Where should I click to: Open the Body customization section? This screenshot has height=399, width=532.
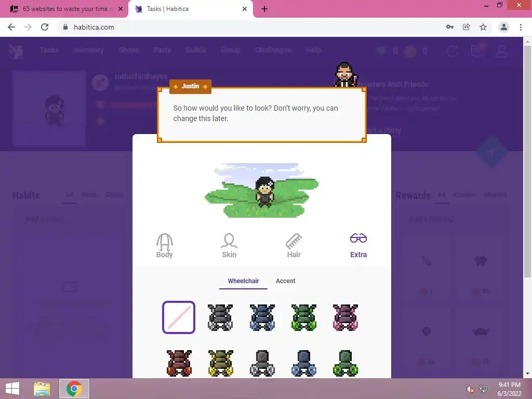coord(165,246)
